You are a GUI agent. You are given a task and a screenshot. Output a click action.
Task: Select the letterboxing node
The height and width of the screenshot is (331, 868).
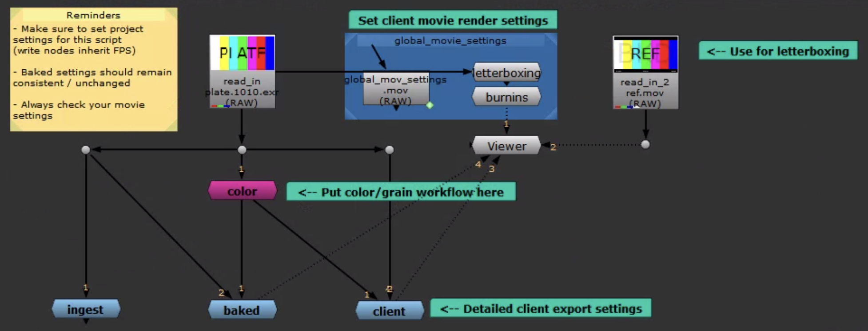506,72
